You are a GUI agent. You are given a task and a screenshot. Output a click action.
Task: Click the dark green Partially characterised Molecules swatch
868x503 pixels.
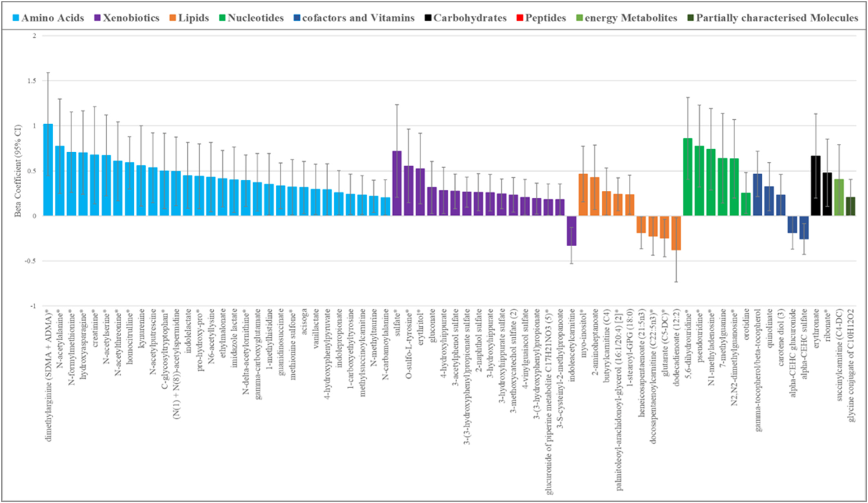click(690, 18)
